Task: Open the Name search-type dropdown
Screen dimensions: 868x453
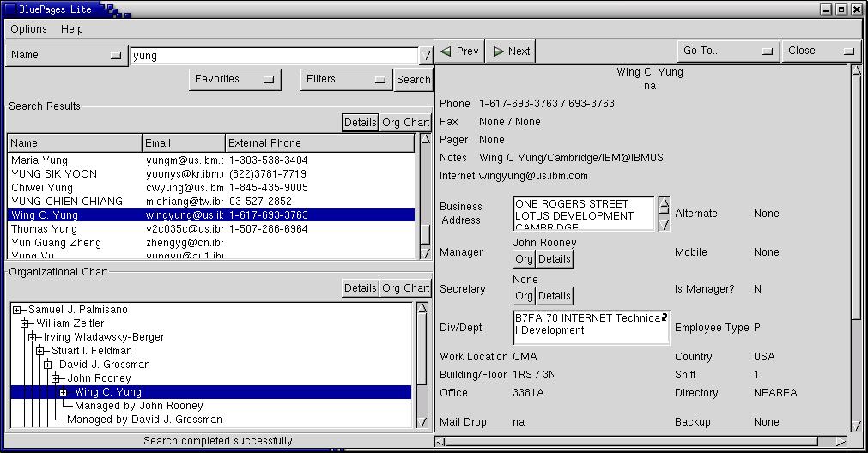Action: (66, 55)
